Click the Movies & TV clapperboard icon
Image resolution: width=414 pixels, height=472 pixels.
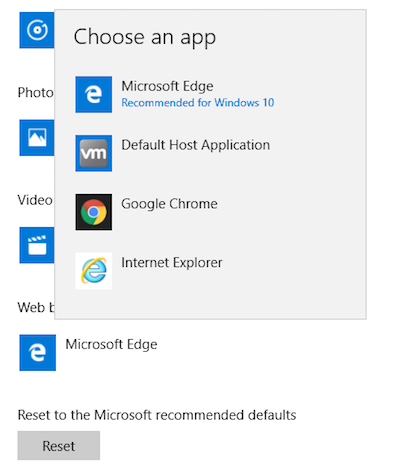point(37,245)
